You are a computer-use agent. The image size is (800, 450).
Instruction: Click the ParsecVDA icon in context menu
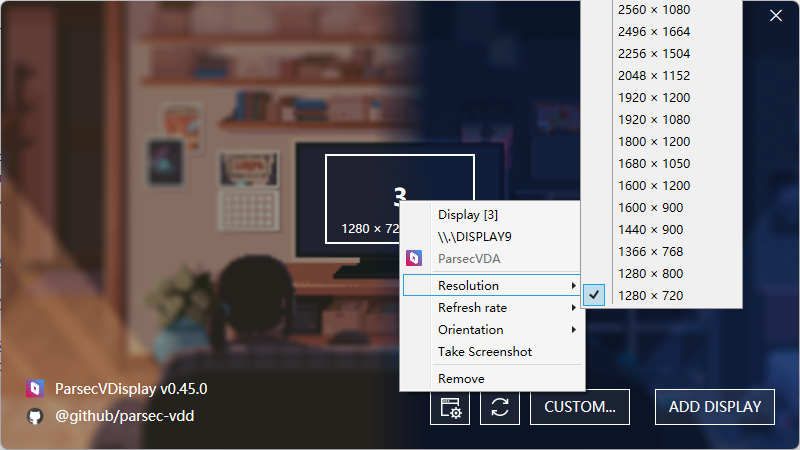(x=414, y=259)
